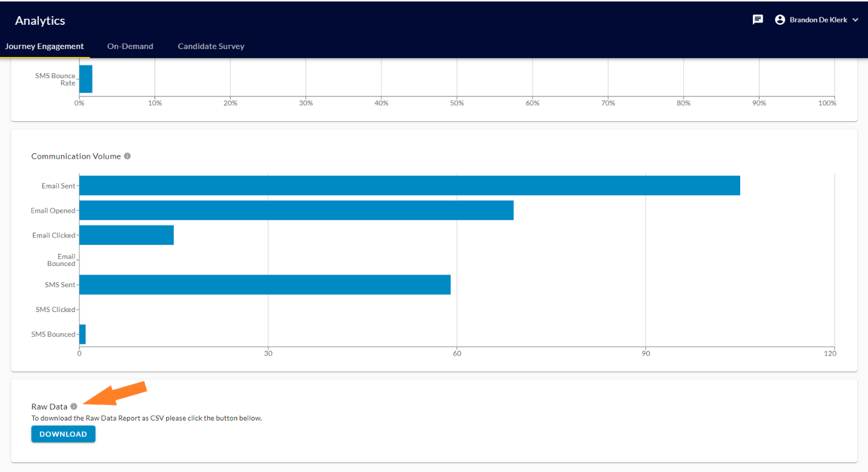Go to the Candidate Survey tab
The image size is (868, 472).
pyautogui.click(x=211, y=47)
